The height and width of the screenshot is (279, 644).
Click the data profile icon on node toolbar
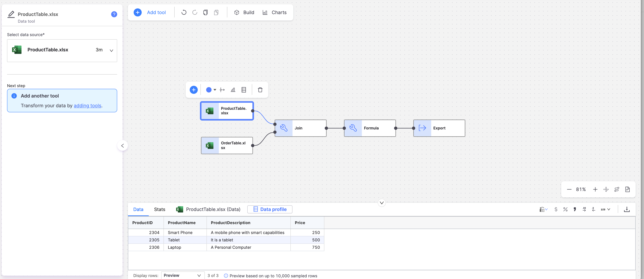pos(244,90)
